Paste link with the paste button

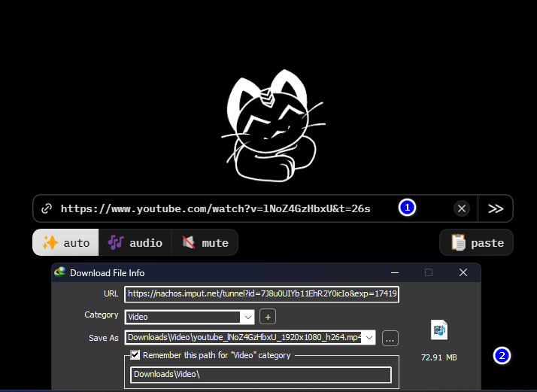tap(476, 242)
